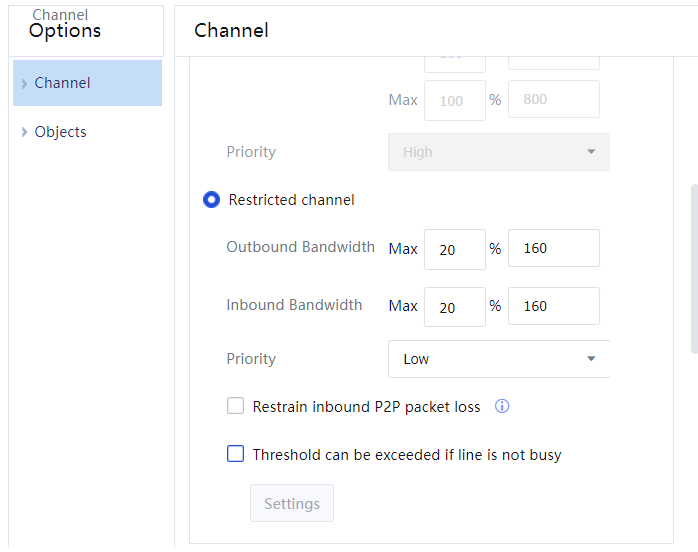Click the info icon beside P2P packet loss
698x552 pixels.
pyautogui.click(x=503, y=407)
